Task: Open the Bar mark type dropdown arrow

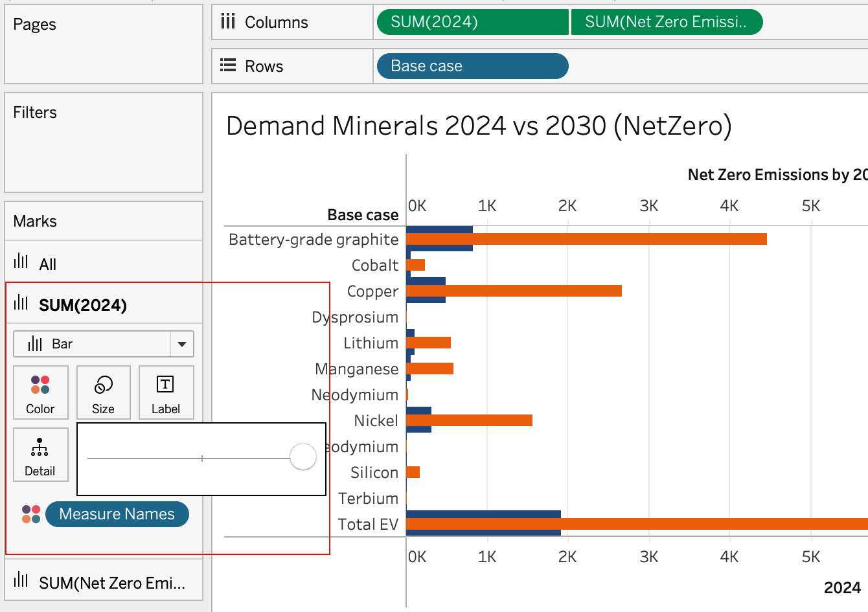Action: click(182, 344)
